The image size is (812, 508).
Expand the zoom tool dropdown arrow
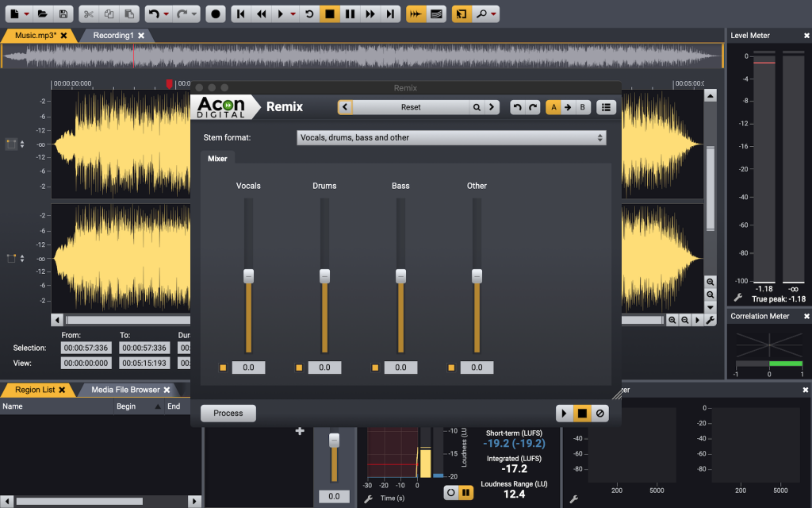(494, 13)
